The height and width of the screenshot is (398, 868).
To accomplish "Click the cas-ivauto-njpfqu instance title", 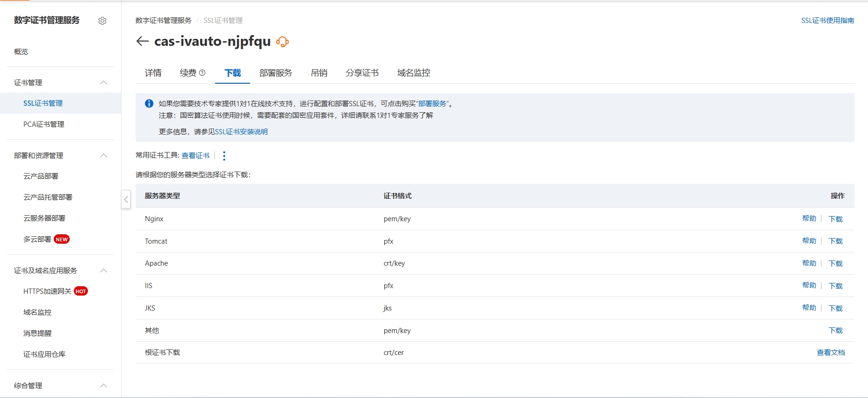I will (x=213, y=41).
